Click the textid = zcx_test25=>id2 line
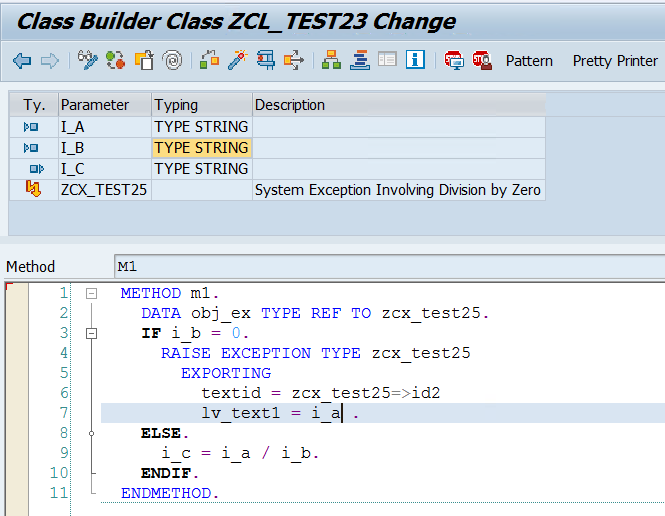 click(321, 393)
